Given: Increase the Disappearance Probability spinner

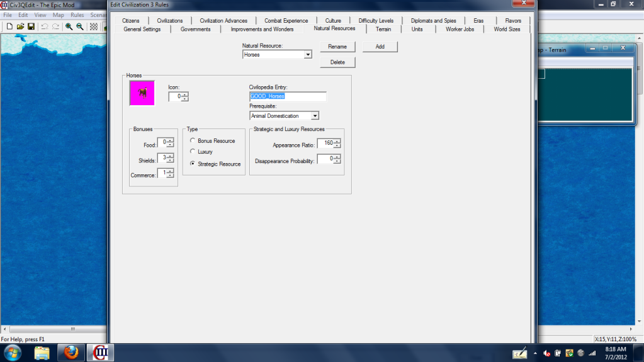Looking at the screenshot, I should [337, 157].
